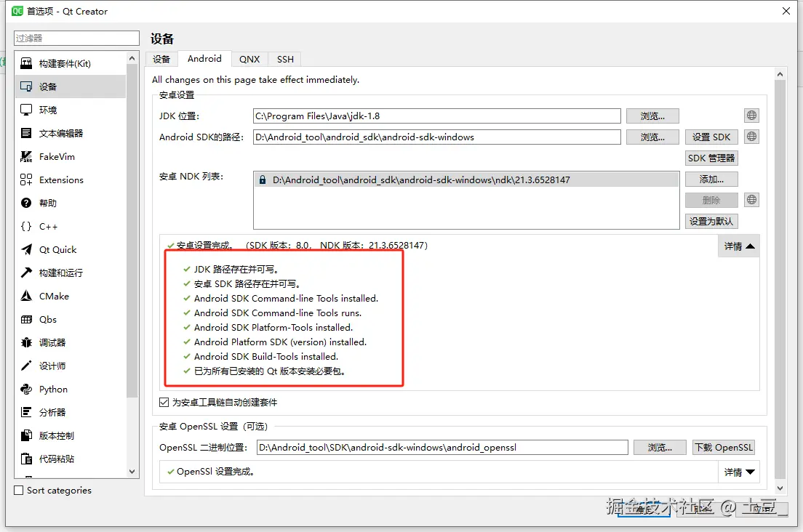The width and height of the screenshot is (803, 532).
Task: Click 浏览 button for JDK 位置
Action: (652, 116)
